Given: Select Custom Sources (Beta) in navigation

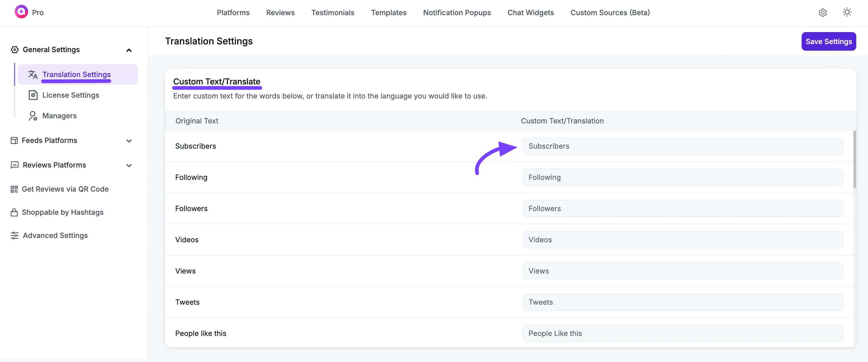Looking at the screenshot, I should click(x=610, y=13).
